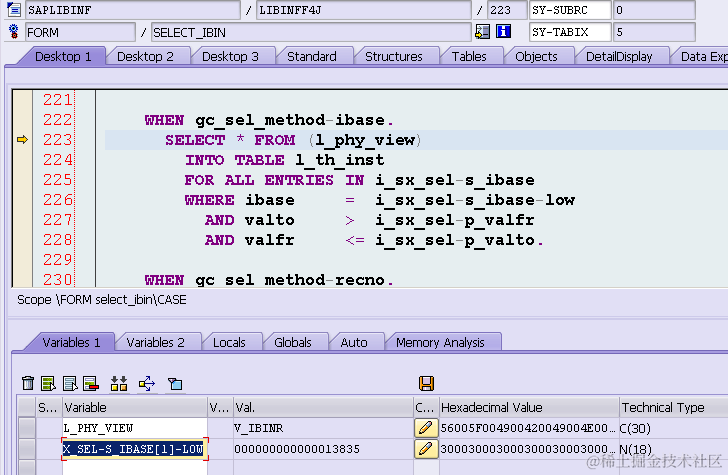Click the SY-SUBRC field
728x475 pixels.
click(570, 10)
